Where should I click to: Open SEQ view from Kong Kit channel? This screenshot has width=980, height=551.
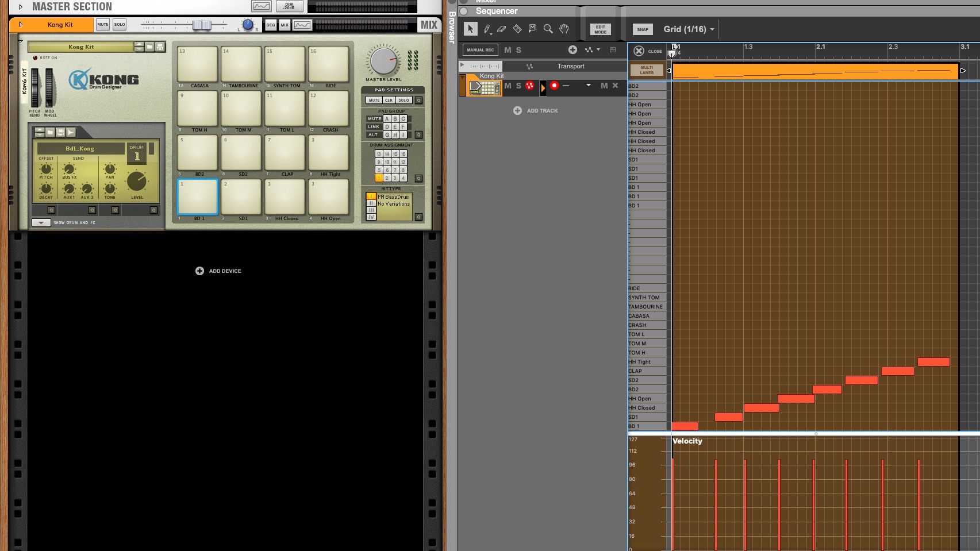coord(270,25)
